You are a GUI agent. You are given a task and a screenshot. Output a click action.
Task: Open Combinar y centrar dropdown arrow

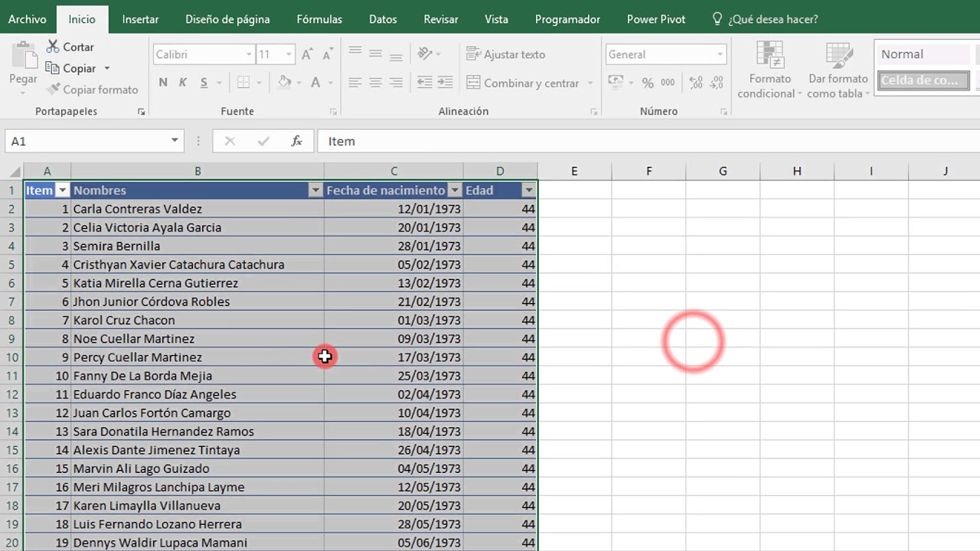coord(590,83)
